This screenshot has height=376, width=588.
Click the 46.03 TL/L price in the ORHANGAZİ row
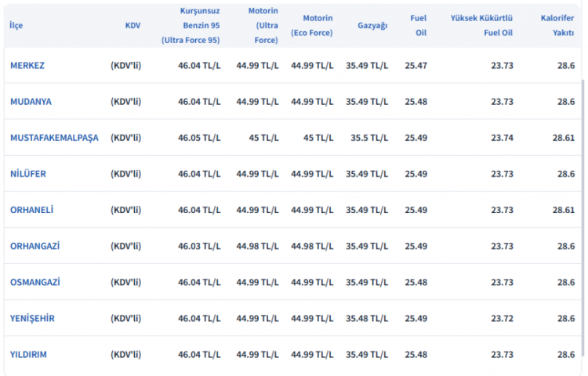199,246
